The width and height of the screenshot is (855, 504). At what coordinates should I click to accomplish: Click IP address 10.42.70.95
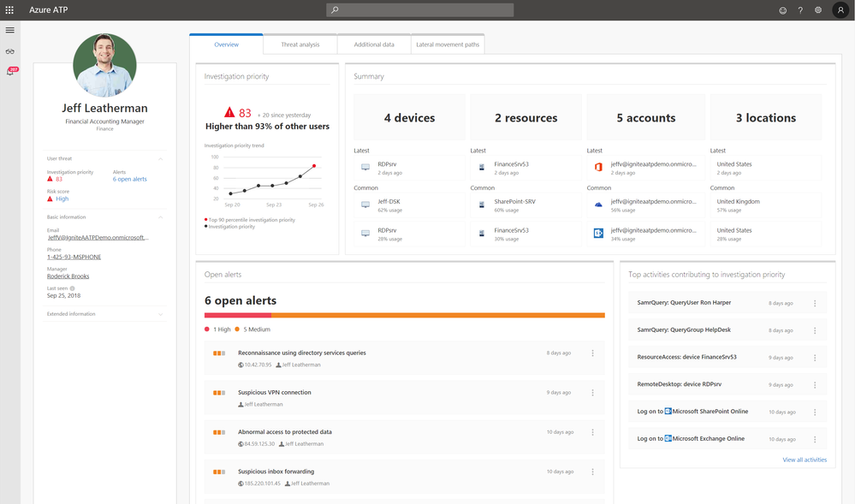pos(258,365)
